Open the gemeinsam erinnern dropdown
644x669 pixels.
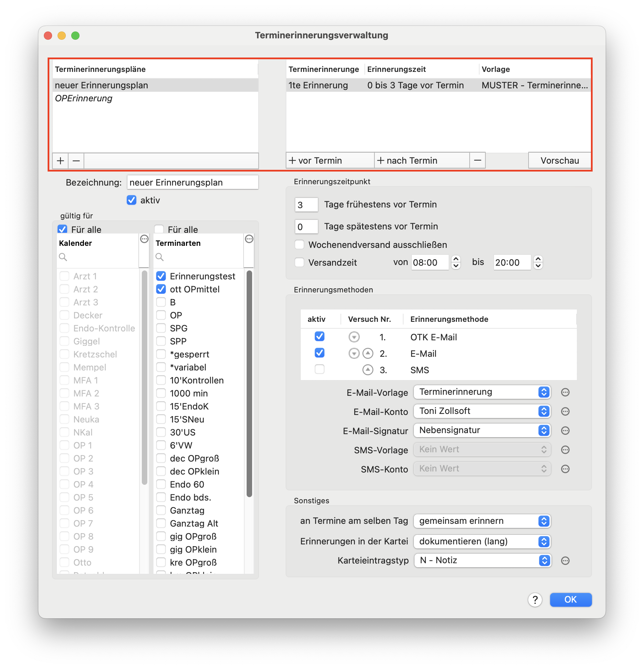482,521
